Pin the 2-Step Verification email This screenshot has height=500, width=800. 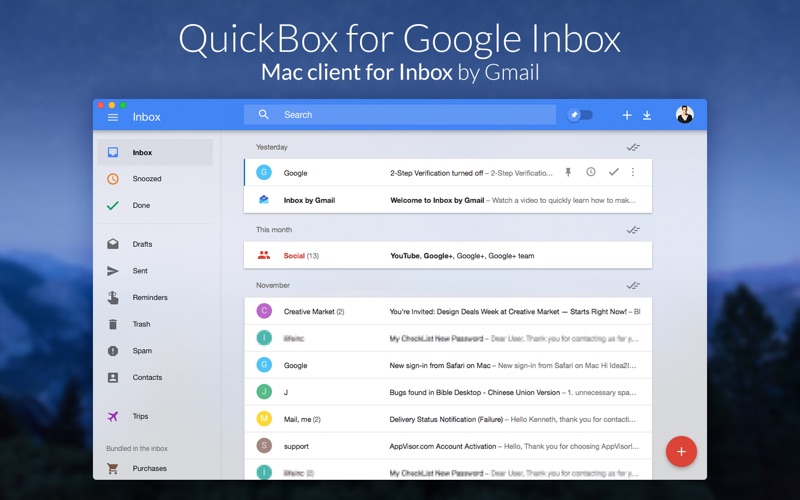(x=568, y=172)
